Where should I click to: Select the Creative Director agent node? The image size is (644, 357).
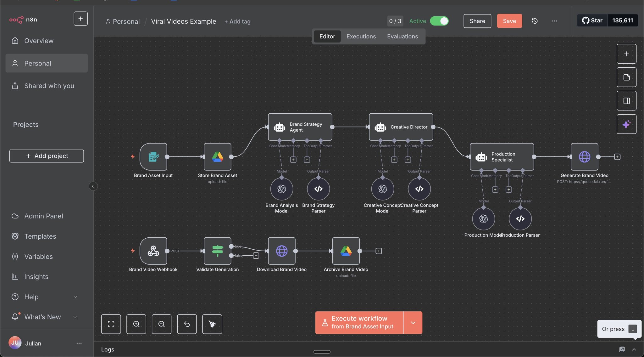click(401, 127)
